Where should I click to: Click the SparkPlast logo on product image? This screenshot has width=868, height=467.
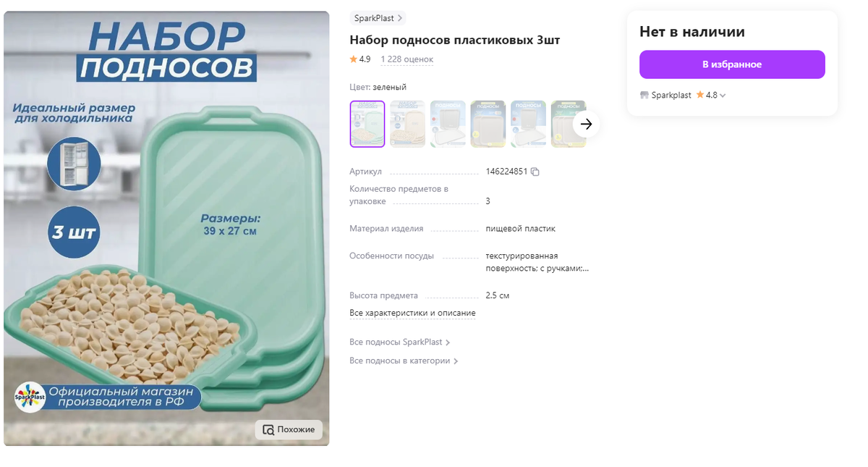pos(30,397)
